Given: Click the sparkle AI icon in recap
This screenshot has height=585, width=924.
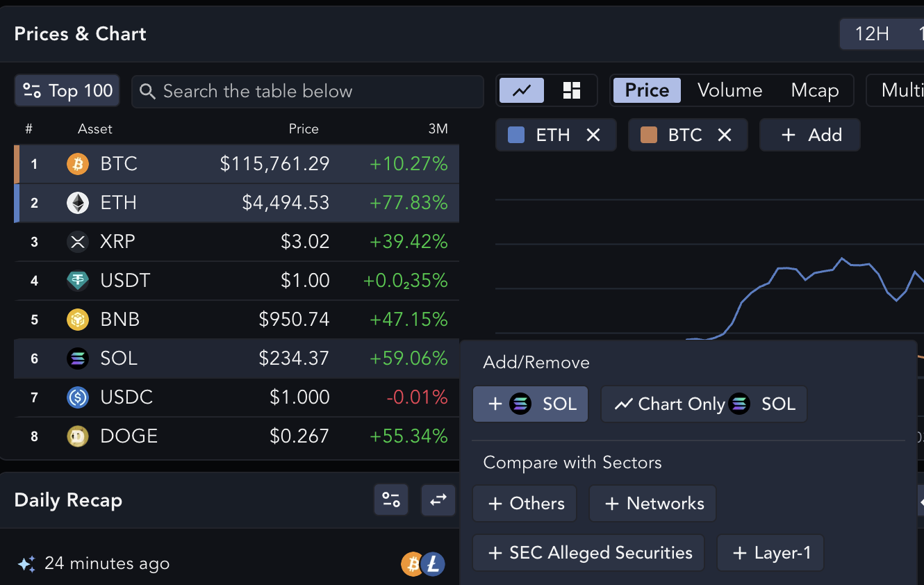Looking at the screenshot, I should pos(26,564).
